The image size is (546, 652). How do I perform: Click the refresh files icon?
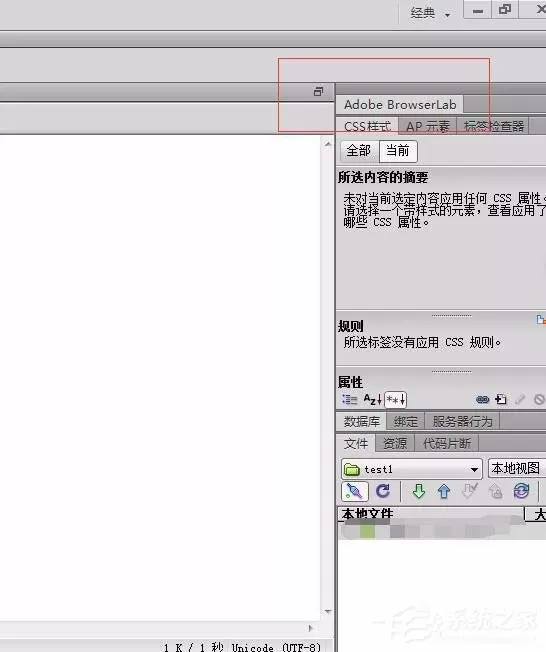coord(383,491)
